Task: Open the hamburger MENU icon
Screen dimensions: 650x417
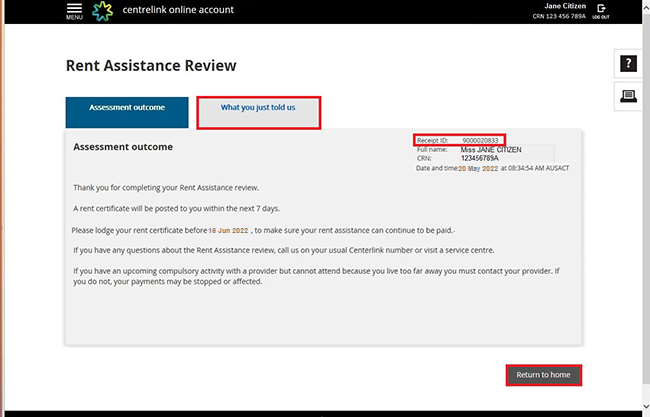Action: tap(74, 11)
